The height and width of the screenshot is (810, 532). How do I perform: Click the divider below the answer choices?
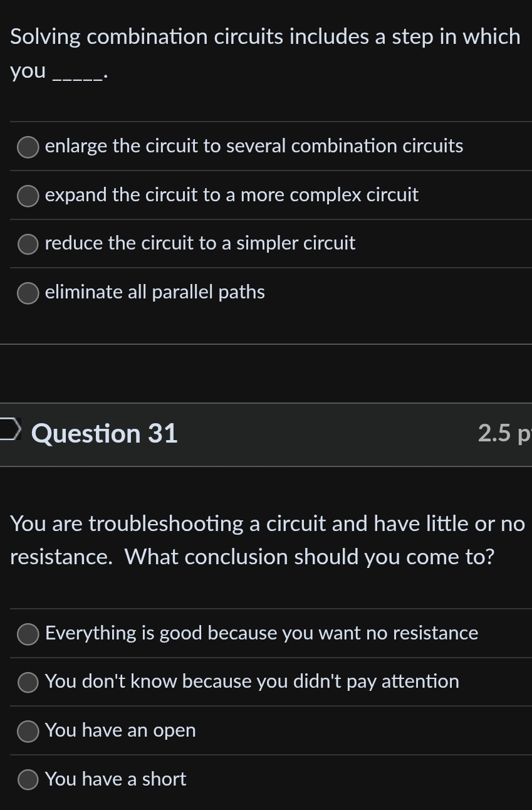(266, 344)
